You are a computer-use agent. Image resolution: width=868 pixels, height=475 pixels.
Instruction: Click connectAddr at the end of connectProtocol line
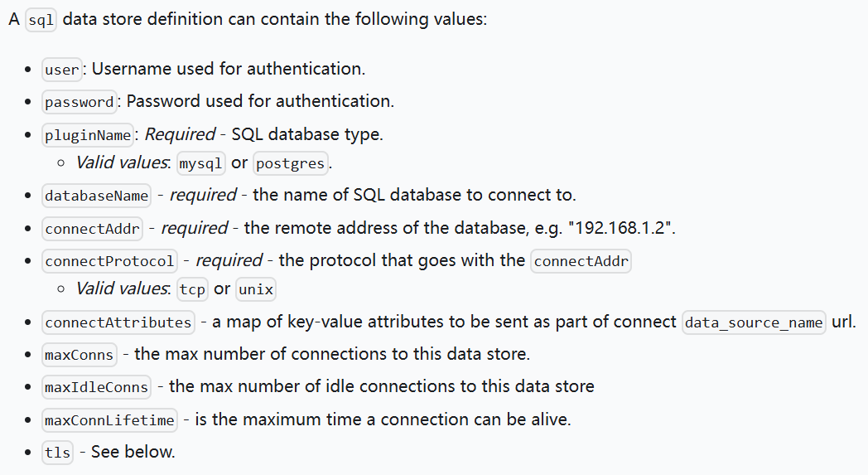pos(581,261)
